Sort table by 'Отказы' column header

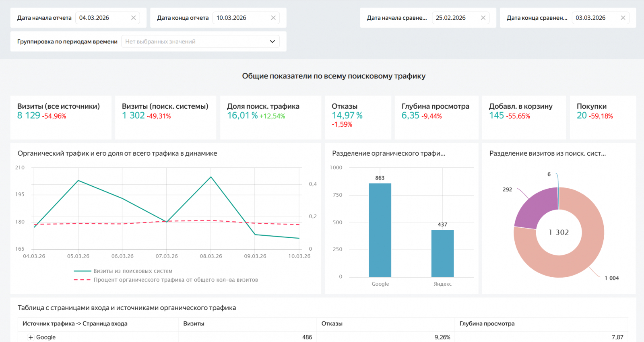332,323
